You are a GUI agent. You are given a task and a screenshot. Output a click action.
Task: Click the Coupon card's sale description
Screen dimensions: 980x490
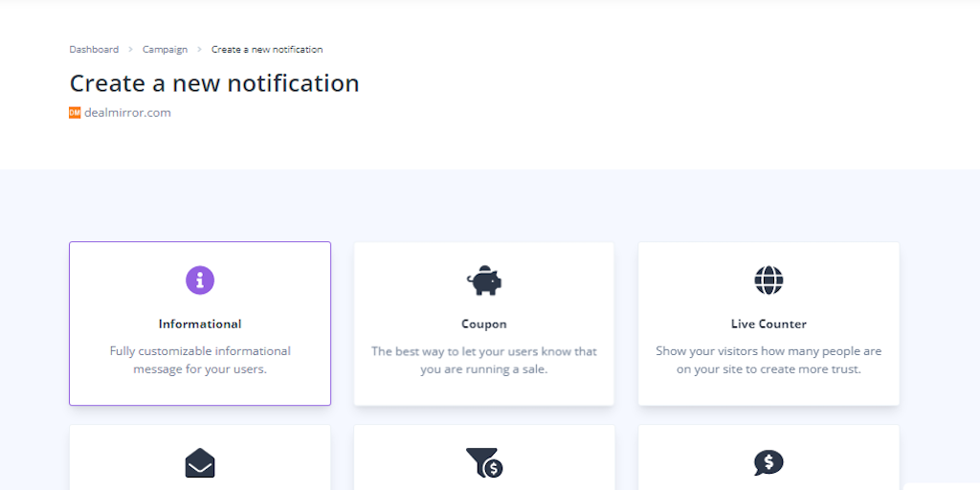tap(484, 360)
